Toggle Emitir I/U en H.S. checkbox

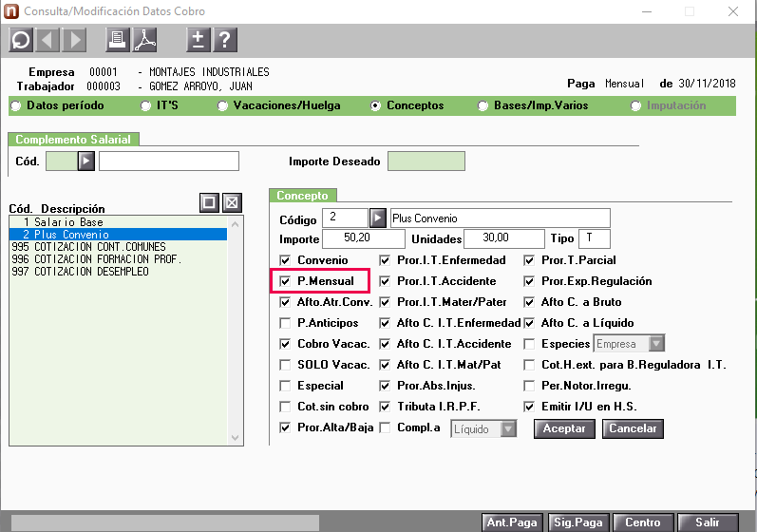(x=529, y=407)
